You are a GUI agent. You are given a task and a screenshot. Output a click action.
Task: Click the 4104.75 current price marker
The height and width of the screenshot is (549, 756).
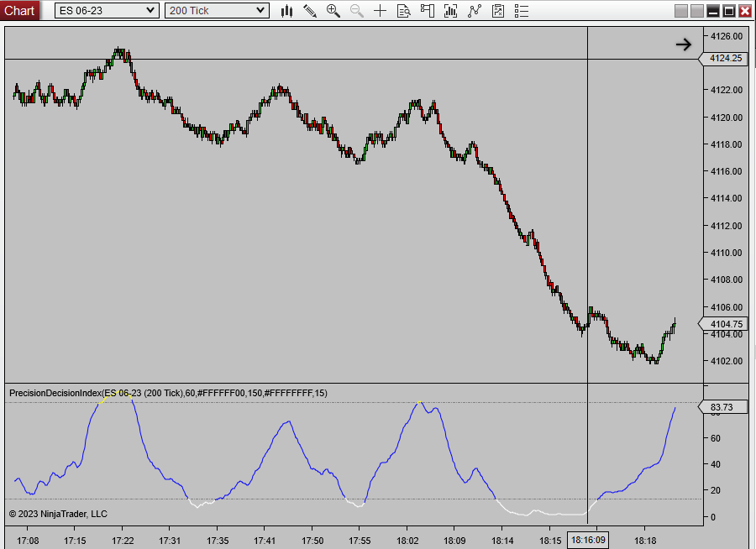[725, 324]
